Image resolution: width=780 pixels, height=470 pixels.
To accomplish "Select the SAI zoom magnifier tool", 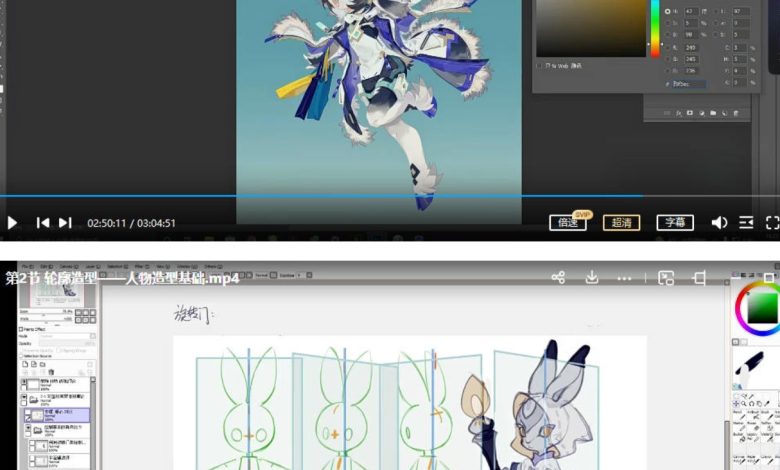I will [x=744, y=404].
